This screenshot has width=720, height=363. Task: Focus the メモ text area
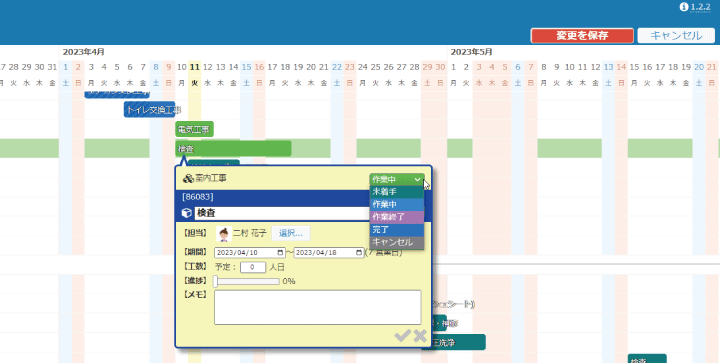pos(317,307)
